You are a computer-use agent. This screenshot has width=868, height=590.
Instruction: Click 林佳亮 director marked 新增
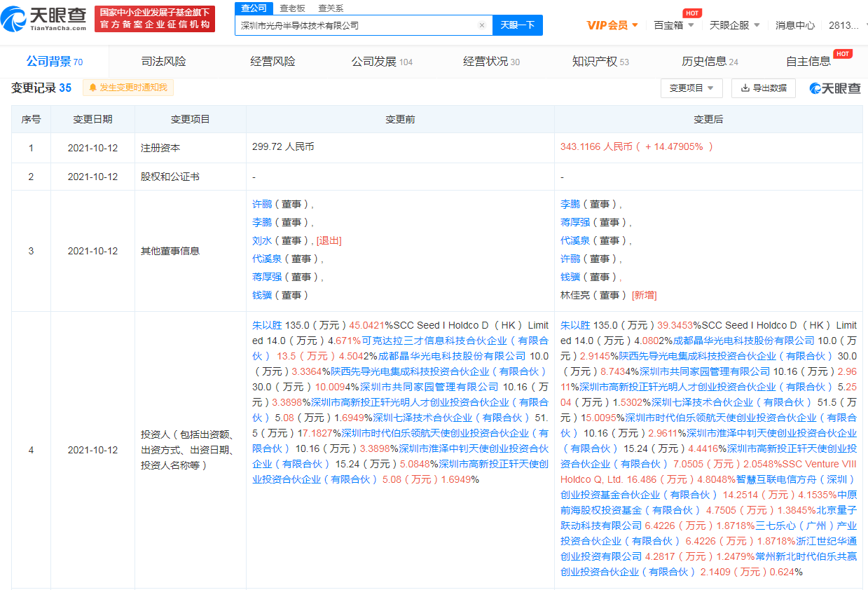point(575,295)
